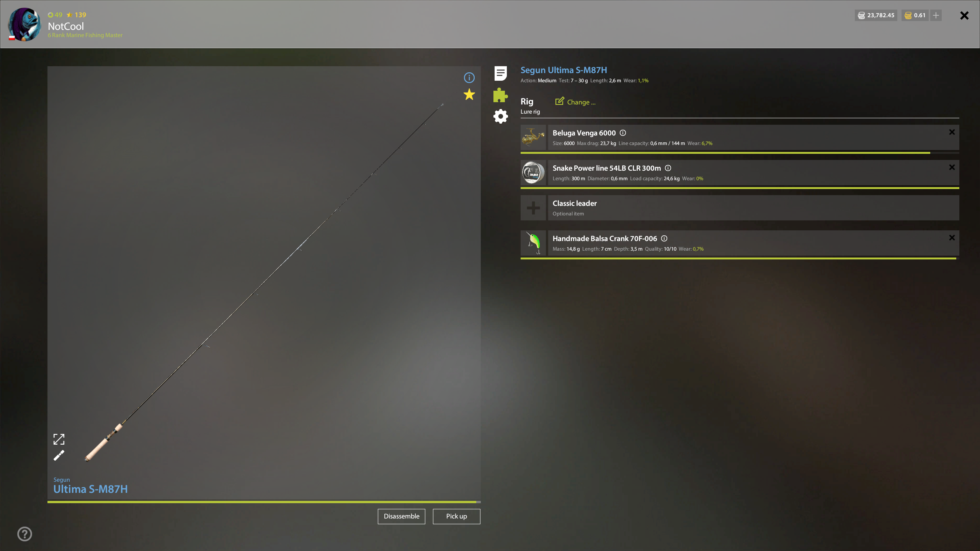Remove Handmade Balsa Crank lure

tap(952, 238)
